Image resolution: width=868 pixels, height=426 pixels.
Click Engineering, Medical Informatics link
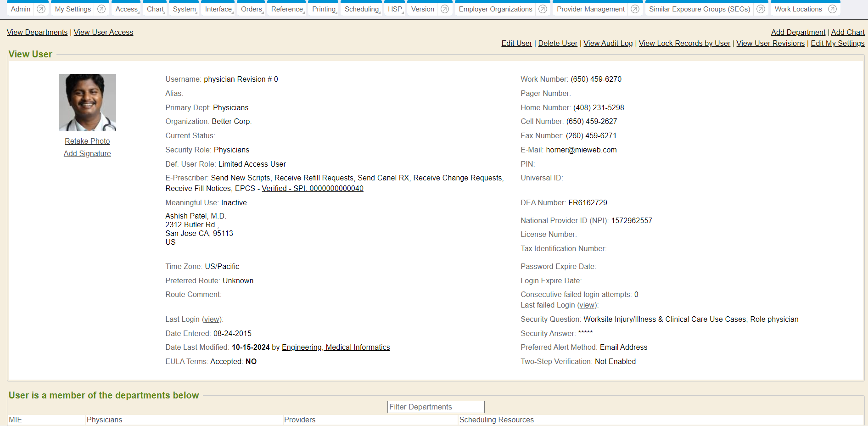[x=336, y=347]
